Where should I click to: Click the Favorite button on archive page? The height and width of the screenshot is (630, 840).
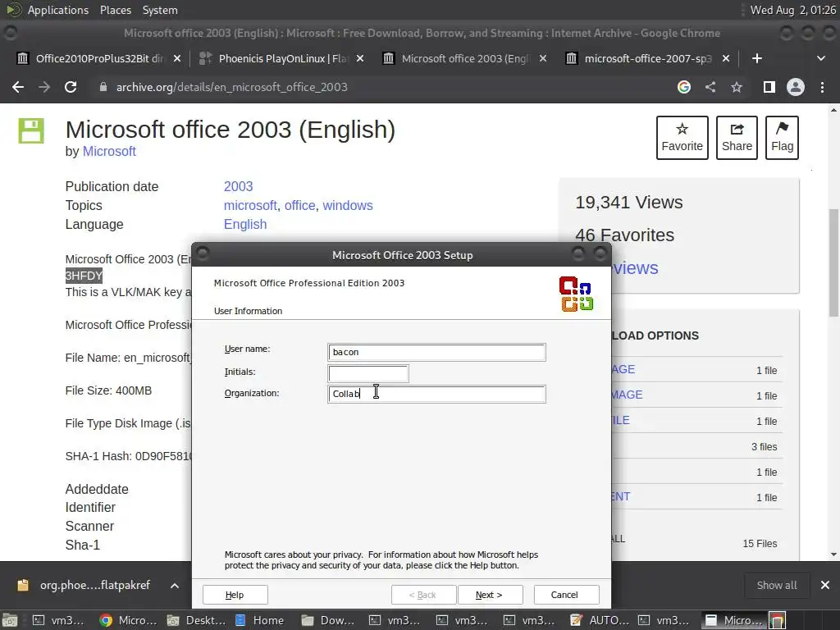[682, 138]
